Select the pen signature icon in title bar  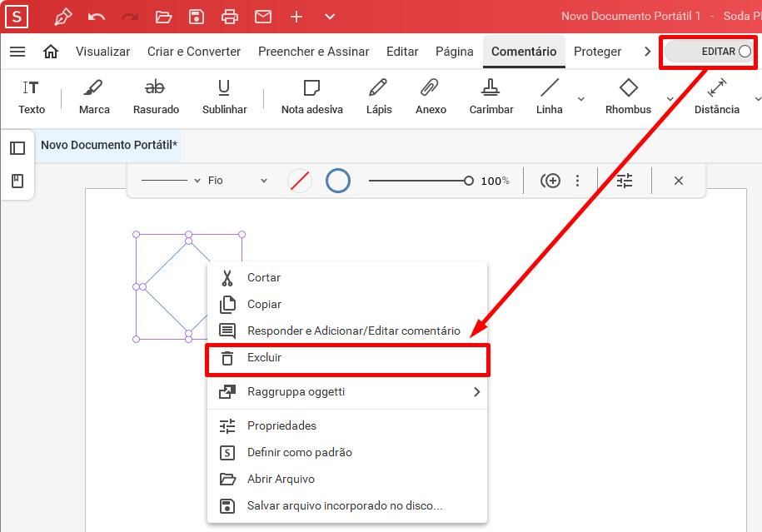63,17
